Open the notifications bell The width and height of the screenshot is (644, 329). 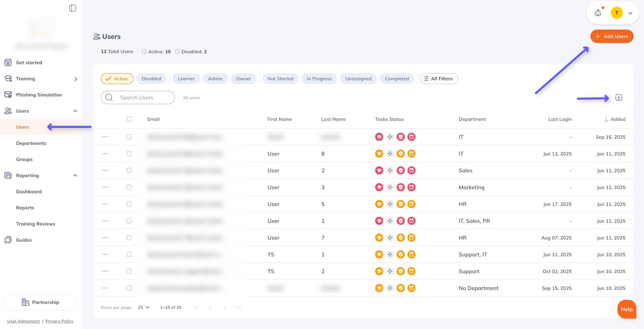(598, 13)
